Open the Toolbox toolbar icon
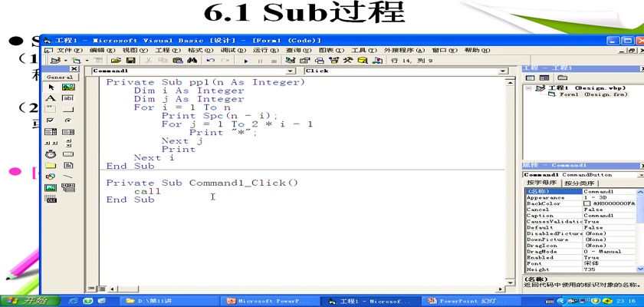 [348, 61]
